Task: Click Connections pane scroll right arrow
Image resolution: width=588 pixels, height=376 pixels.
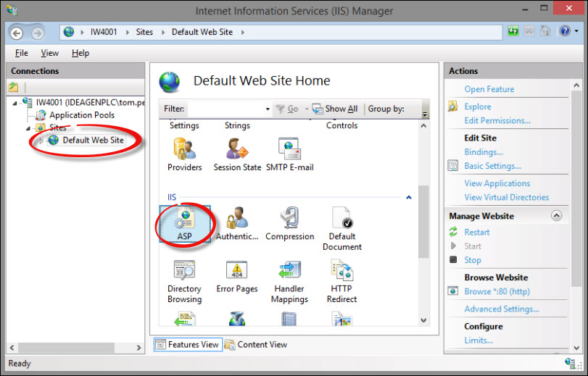Action: (138, 348)
